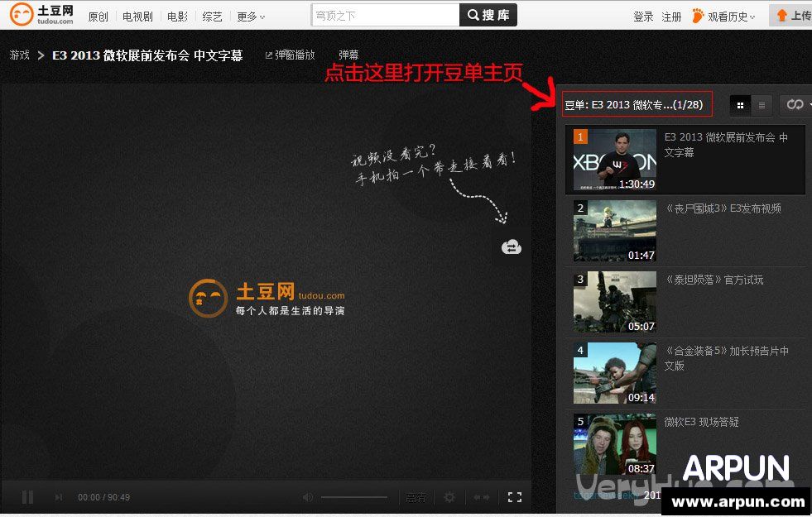812x517 pixels.
Task: Click the cloud transfer icon on the player
Action: click(511, 247)
